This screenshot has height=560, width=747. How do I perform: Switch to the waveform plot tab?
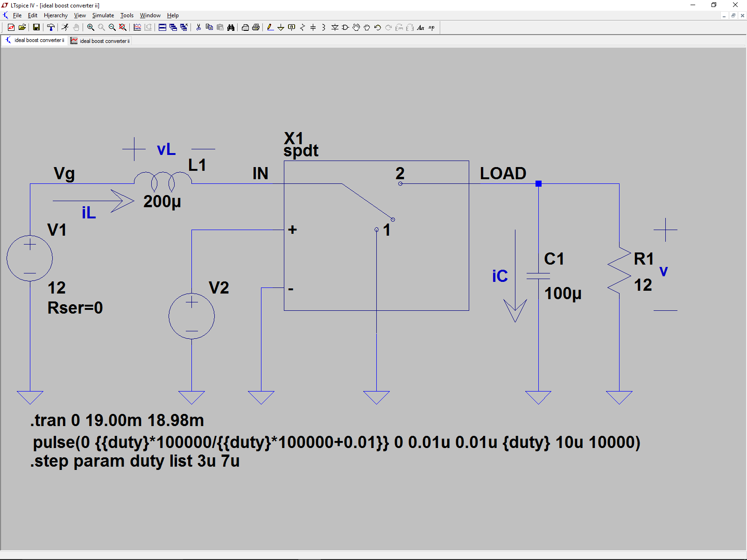tap(101, 41)
